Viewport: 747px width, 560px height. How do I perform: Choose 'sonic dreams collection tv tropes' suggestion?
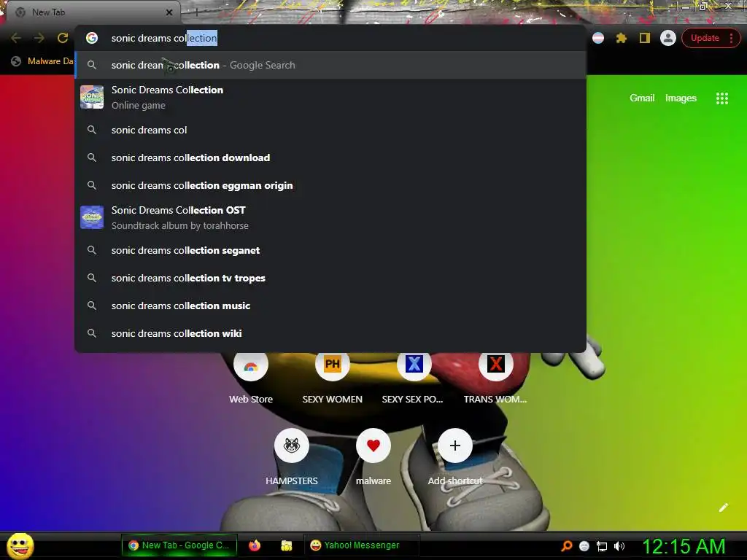click(330, 278)
